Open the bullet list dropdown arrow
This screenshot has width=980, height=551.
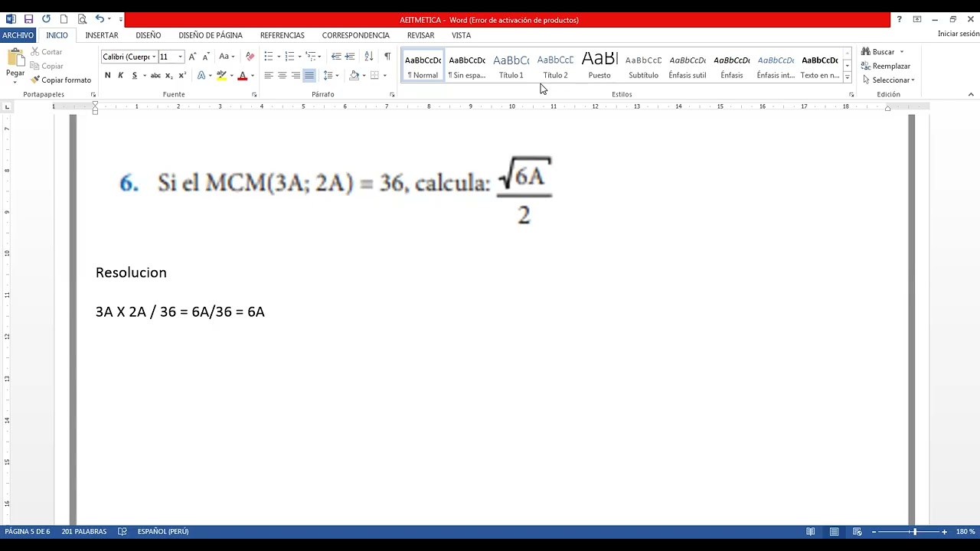278,57
